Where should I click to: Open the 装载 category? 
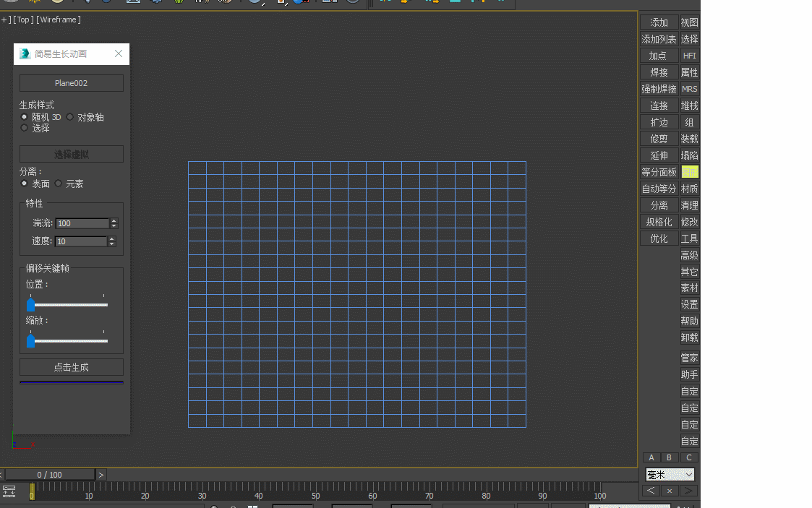(689, 139)
